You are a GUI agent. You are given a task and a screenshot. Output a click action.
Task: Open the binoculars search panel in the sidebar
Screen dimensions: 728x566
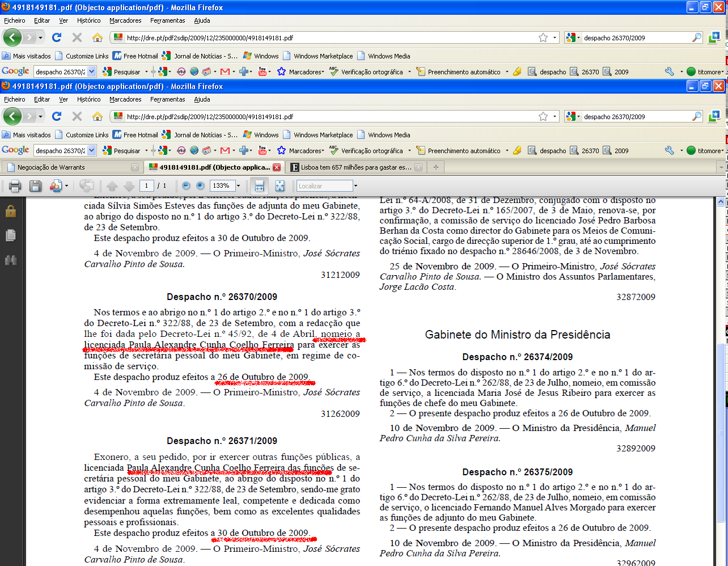10,260
